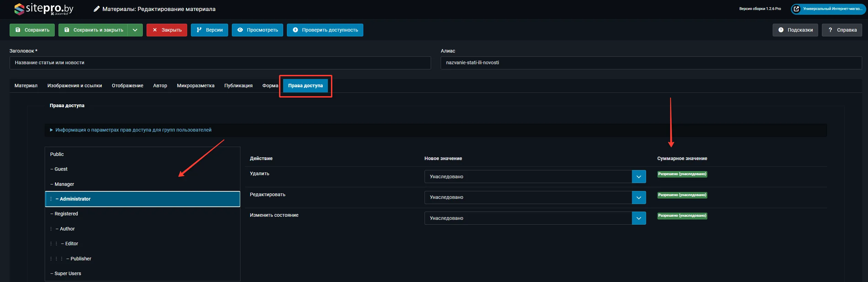Open the Save and Close dropdown arrow
The image size is (868, 282).
[x=135, y=30]
